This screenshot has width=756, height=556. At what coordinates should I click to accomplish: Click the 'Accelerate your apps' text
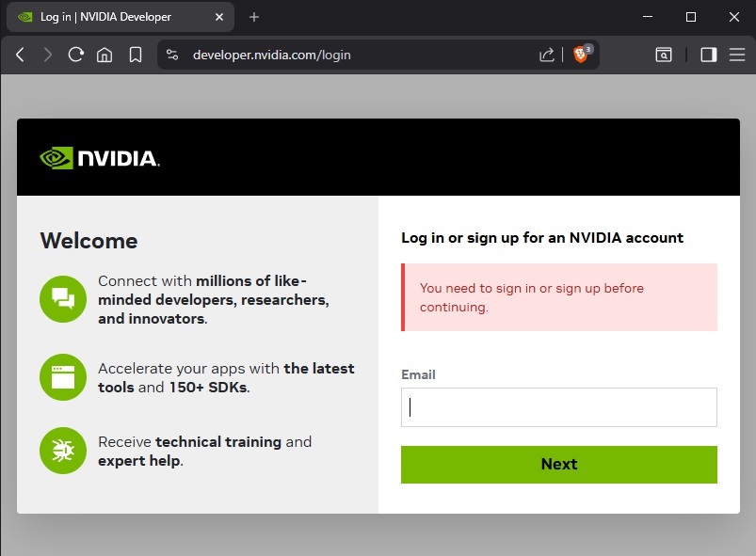(226, 378)
